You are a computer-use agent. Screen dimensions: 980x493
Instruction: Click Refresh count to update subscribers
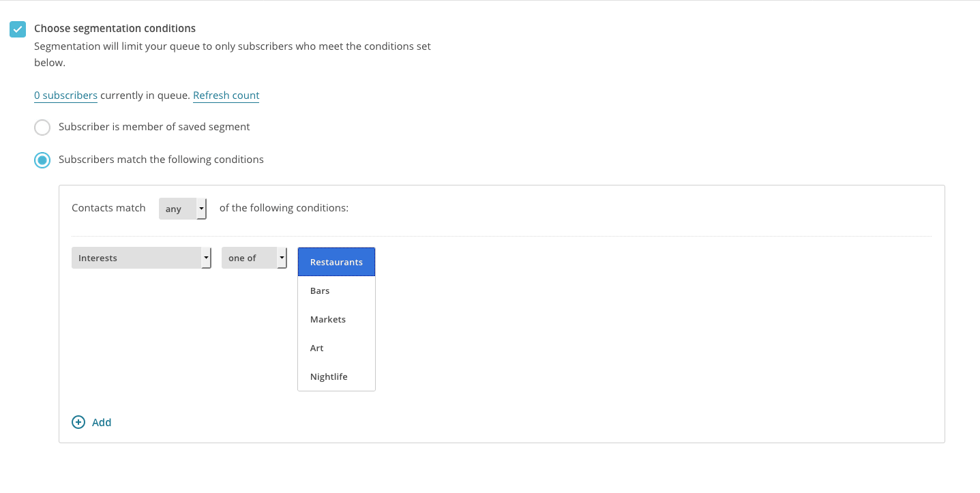coord(226,95)
